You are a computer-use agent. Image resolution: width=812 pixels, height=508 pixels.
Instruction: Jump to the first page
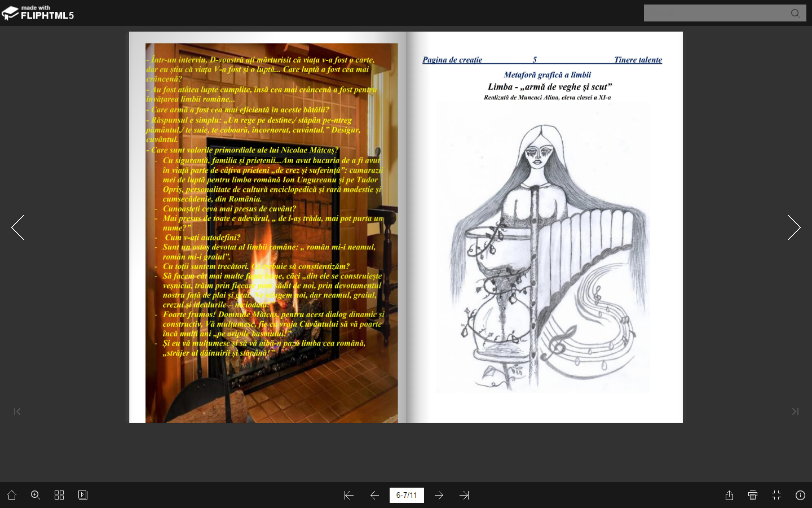[348, 495]
